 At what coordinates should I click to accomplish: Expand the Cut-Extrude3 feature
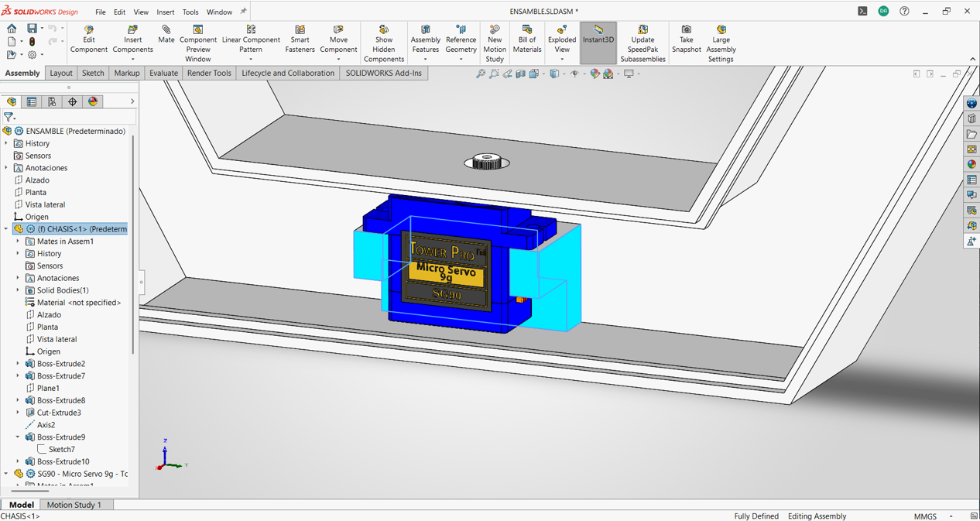tap(18, 413)
